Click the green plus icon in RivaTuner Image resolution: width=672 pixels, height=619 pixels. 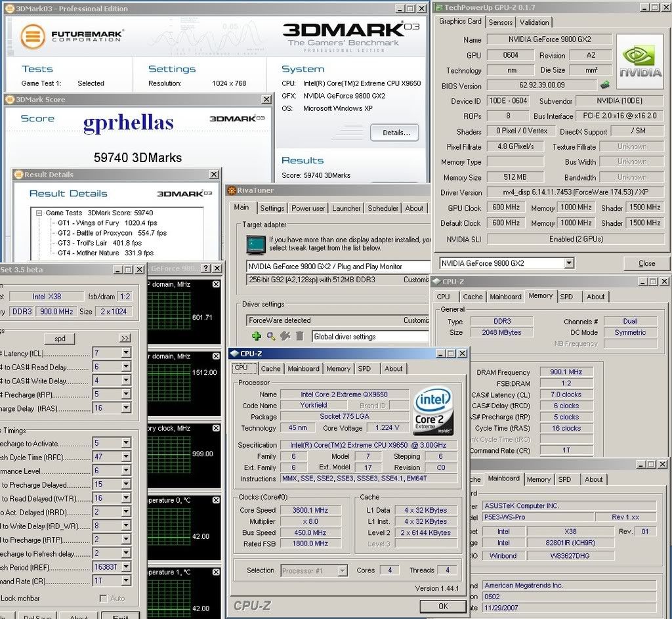pos(257,336)
